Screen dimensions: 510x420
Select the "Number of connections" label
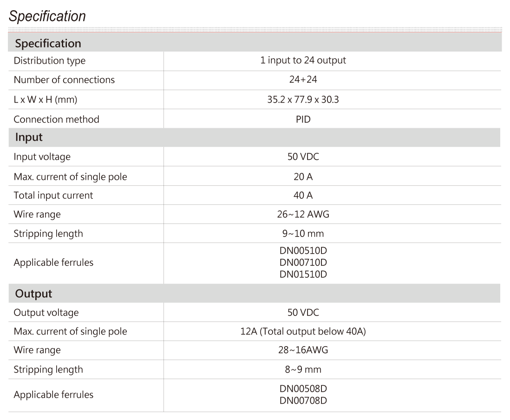[64, 80]
